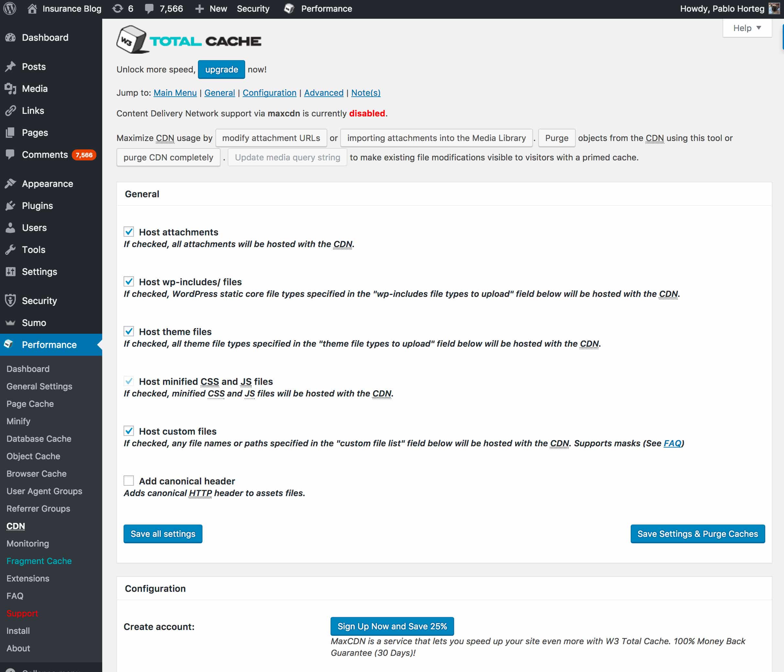
Task: Click the Appearance brush icon
Action: pos(11,183)
